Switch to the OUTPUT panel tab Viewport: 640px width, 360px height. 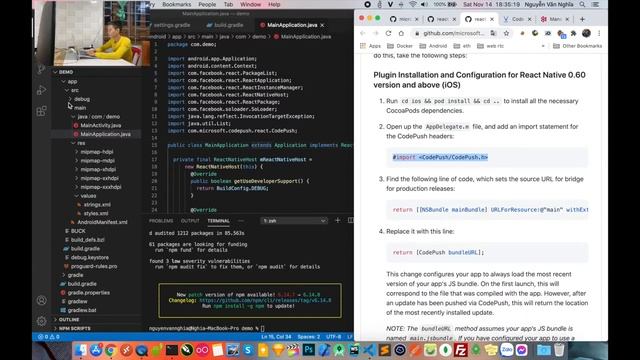190,221
